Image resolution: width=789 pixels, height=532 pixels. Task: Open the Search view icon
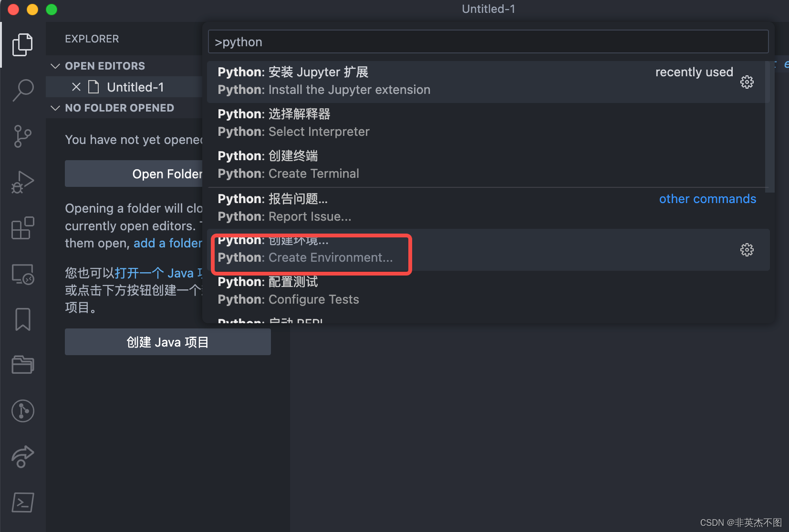pyautogui.click(x=22, y=90)
